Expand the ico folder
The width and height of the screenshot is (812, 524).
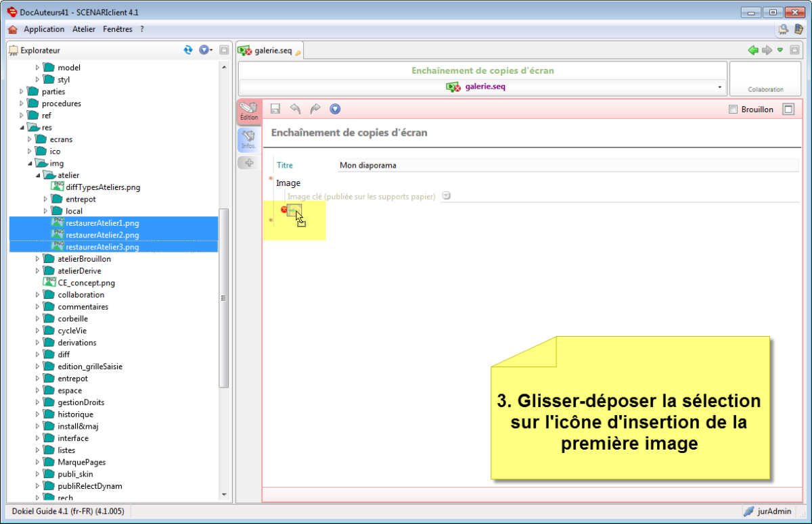pos(30,151)
